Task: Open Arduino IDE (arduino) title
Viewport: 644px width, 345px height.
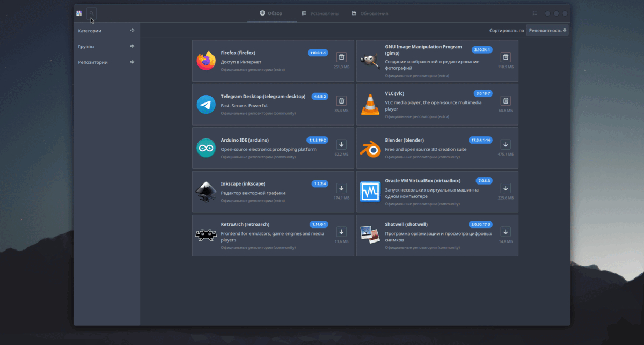Action: click(x=245, y=140)
